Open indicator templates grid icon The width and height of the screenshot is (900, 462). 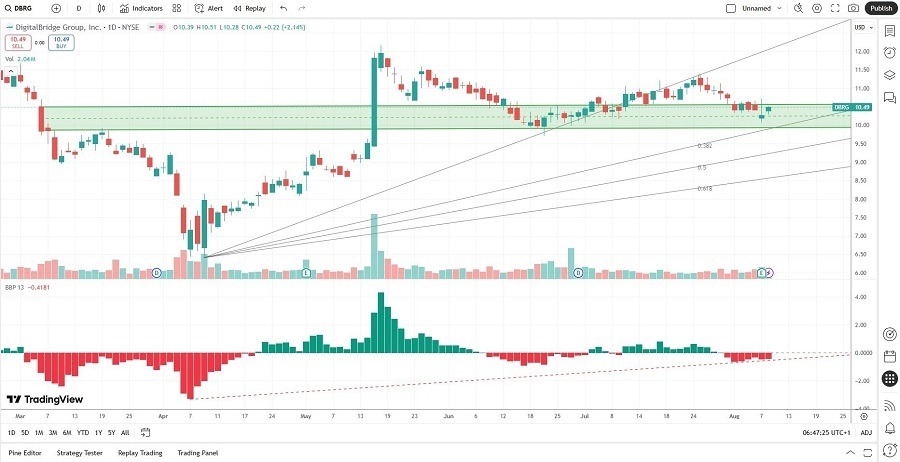177,9
